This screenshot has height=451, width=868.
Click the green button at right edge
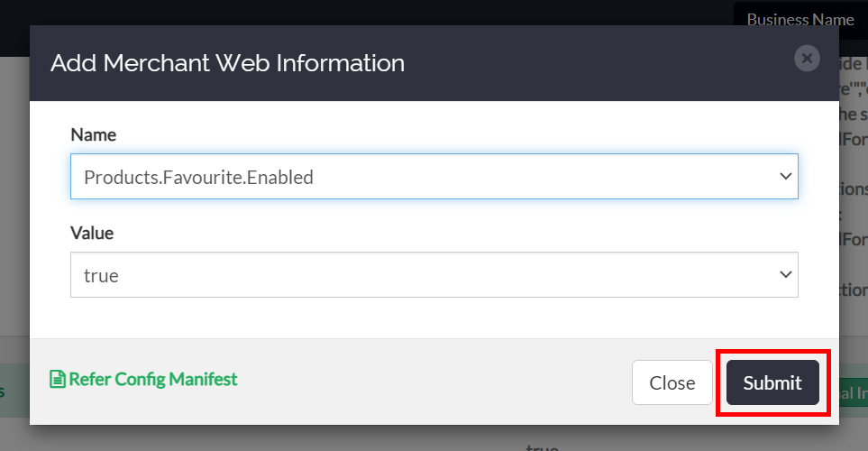[852, 393]
